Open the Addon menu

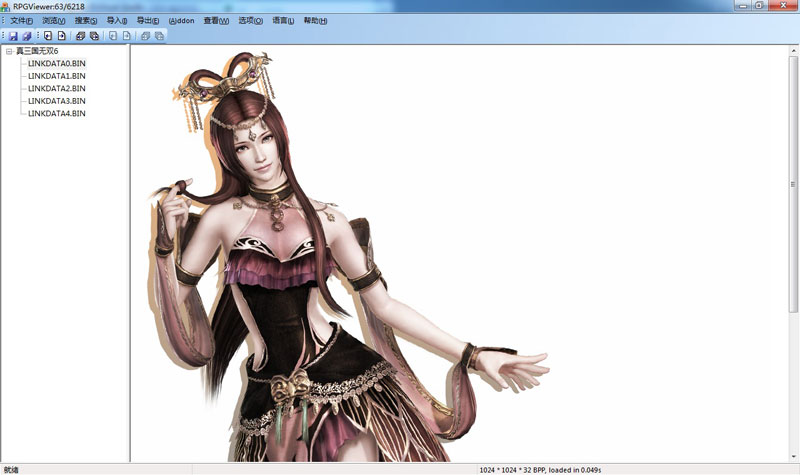point(181,21)
